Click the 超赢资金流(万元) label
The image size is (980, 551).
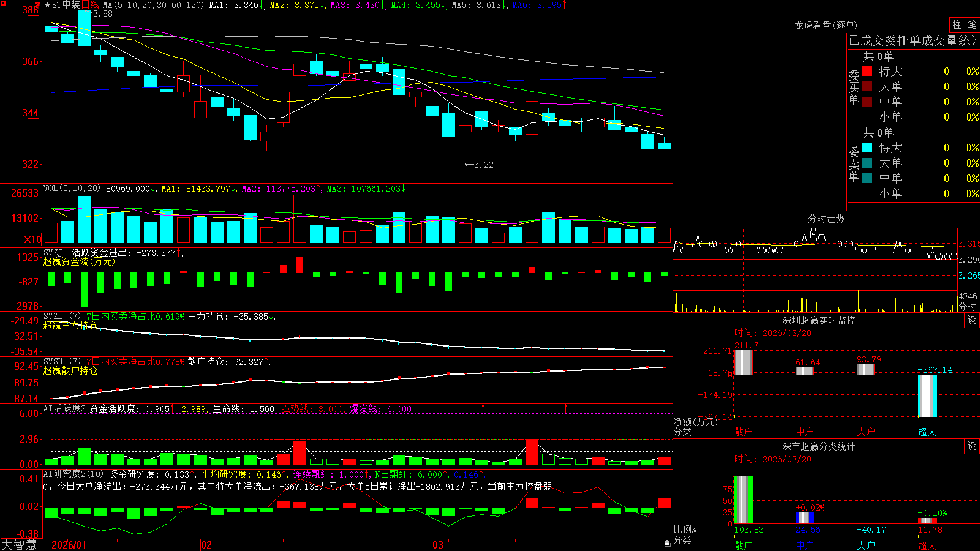click(x=79, y=261)
